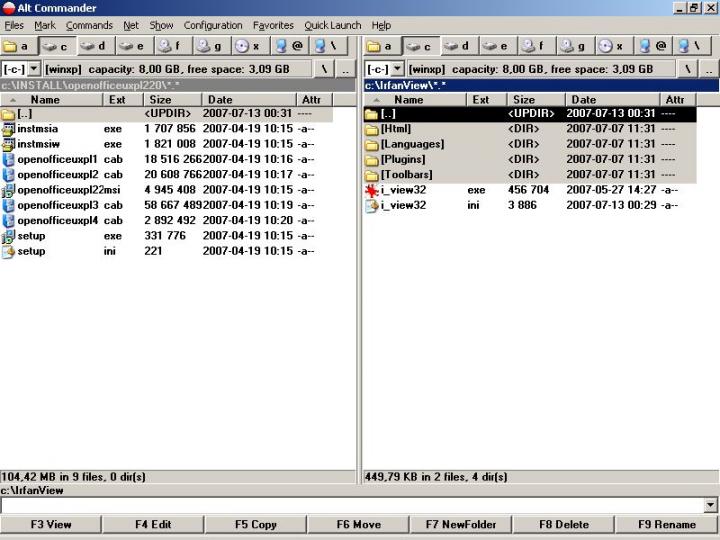
Task: Open the Help menu
Action: (381, 25)
